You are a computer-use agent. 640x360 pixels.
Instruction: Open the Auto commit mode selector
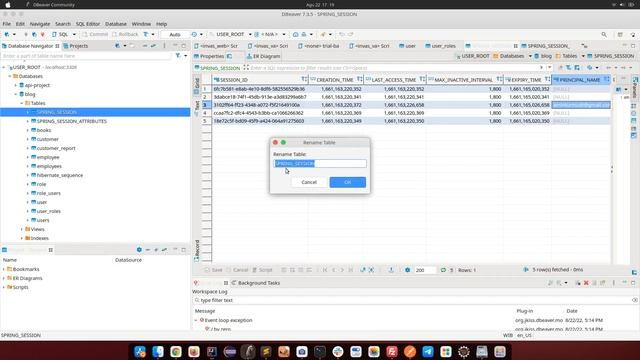(x=175, y=35)
